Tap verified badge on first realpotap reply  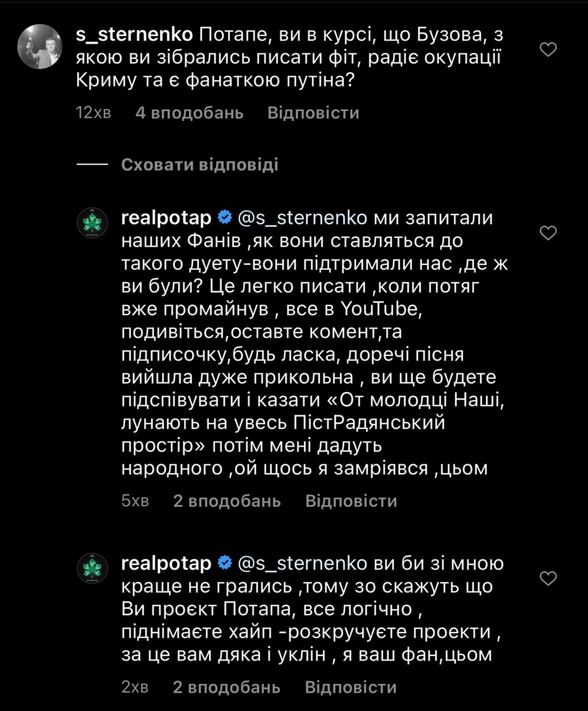point(225,218)
